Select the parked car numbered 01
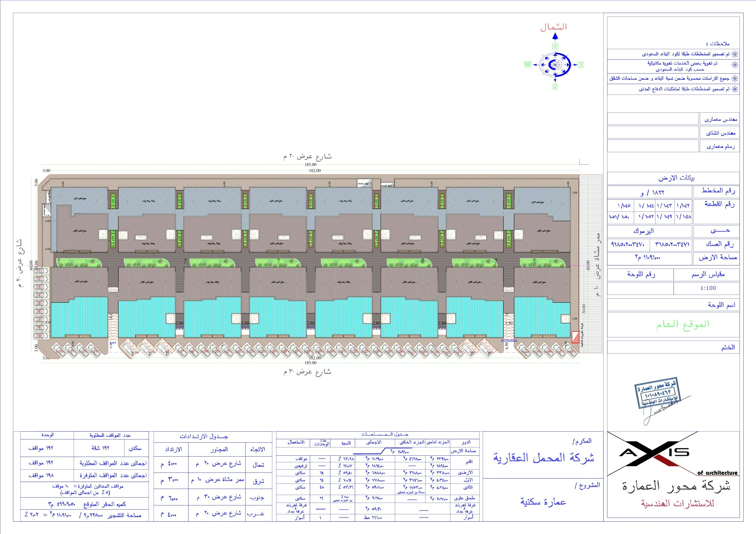 coord(41,271)
